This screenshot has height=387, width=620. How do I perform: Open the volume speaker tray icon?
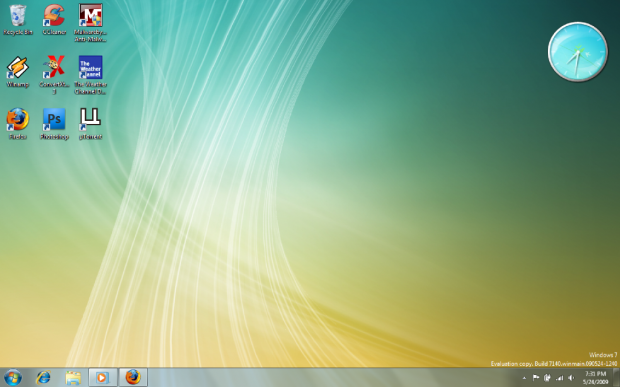click(571, 378)
